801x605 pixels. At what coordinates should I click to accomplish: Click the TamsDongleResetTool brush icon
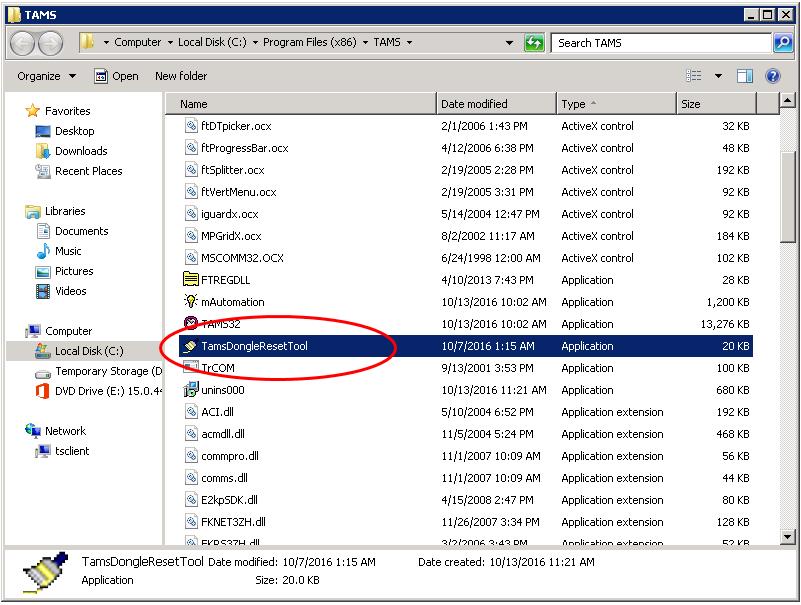point(190,345)
